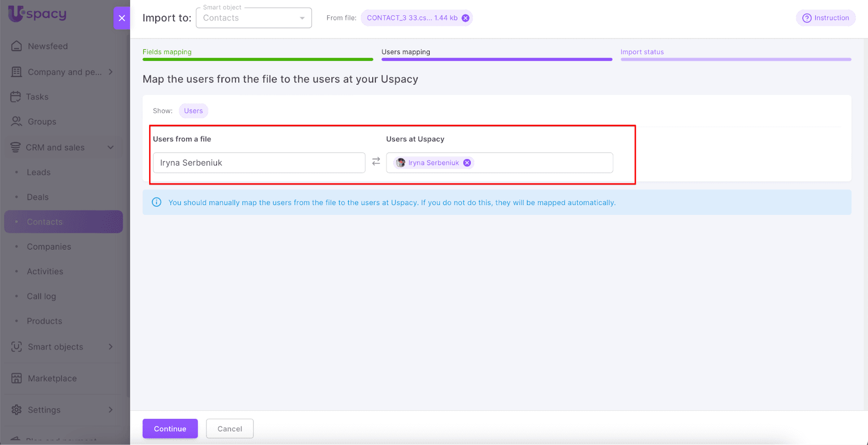Viewport: 868px width, 445px height.
Task: Toggle the Users filter chip
Action: (x=193, y=111)
